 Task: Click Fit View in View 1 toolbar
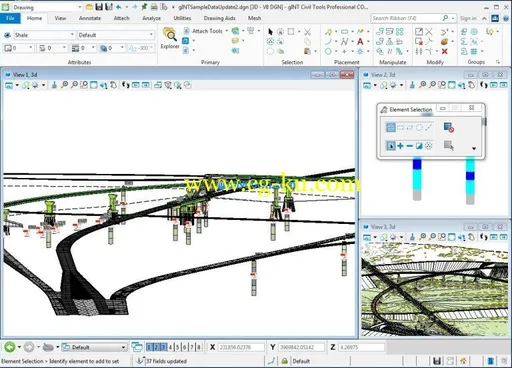[94, 85]
